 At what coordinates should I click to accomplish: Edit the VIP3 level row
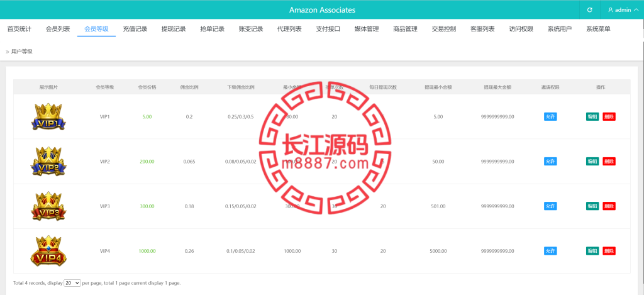coord(592,206)
